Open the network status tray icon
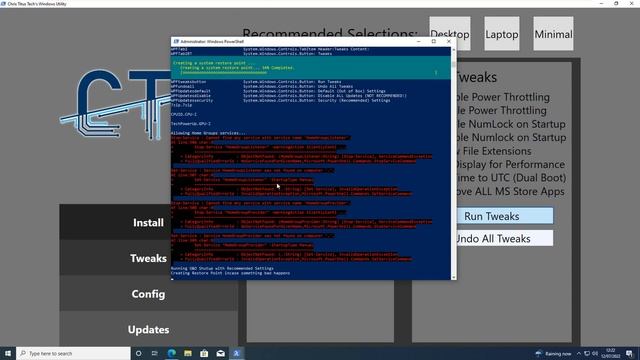This screenshot has height=360, width=640. point(587,353)
